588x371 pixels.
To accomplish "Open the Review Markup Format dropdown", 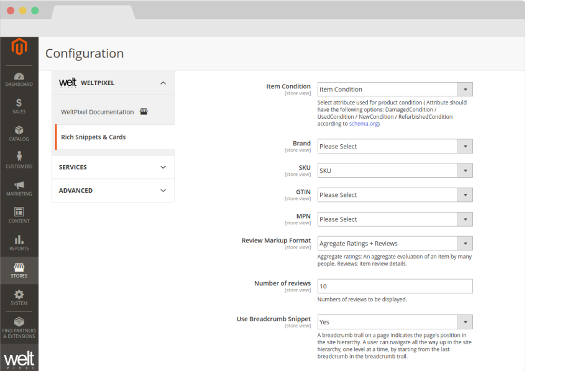I will (x=395, y=244).
